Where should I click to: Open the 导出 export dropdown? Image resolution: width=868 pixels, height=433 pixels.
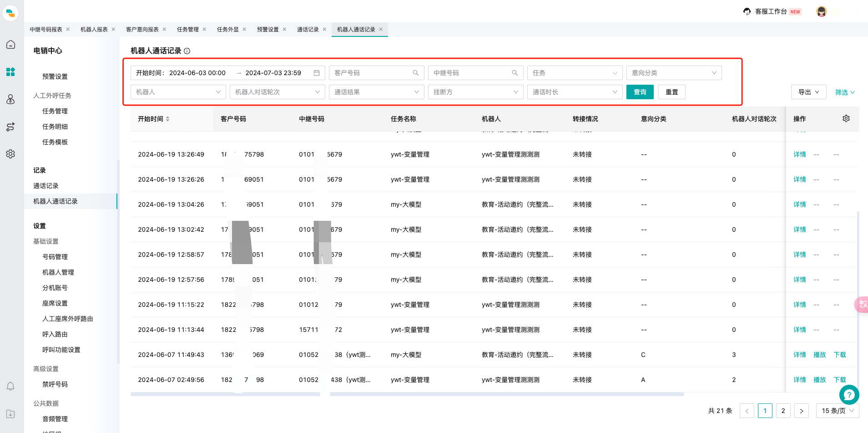(x=809, y=92)
